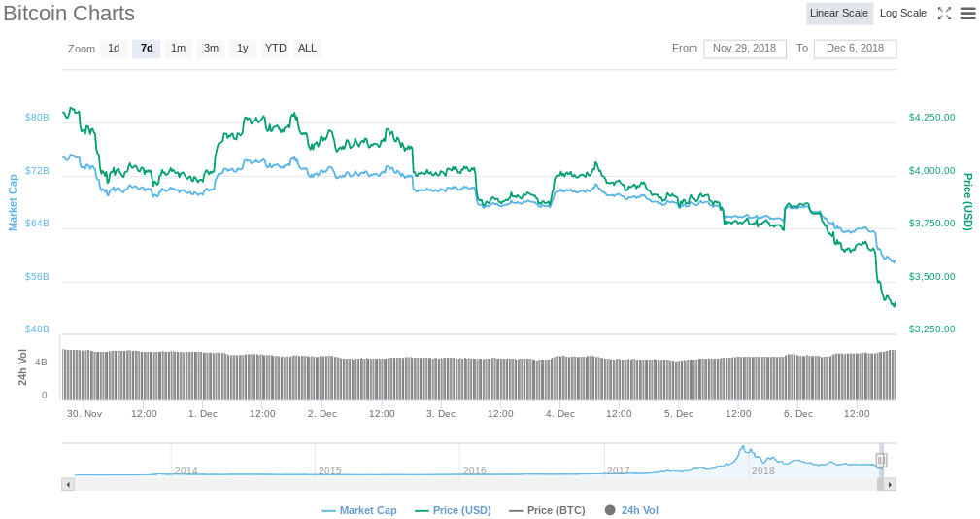Toggle fullscreen chart view
Image resolution: width=980 pixels, height=519 pixels.
point(944,14)
